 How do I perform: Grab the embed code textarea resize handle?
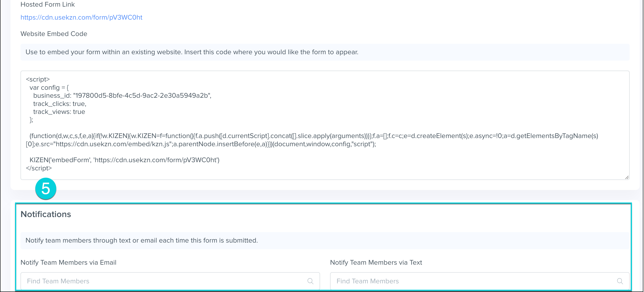[626, 177]
